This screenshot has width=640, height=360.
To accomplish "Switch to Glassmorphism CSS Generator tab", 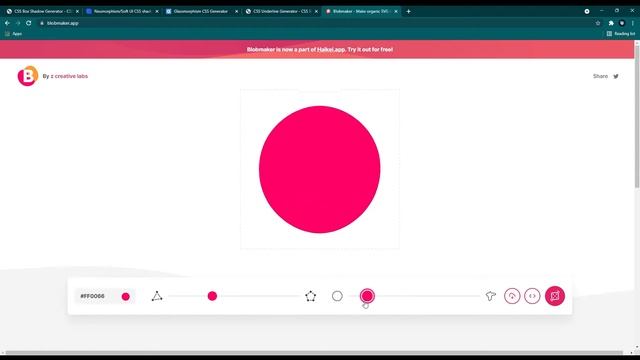I will pyautogui.click(x=201, y=11).
